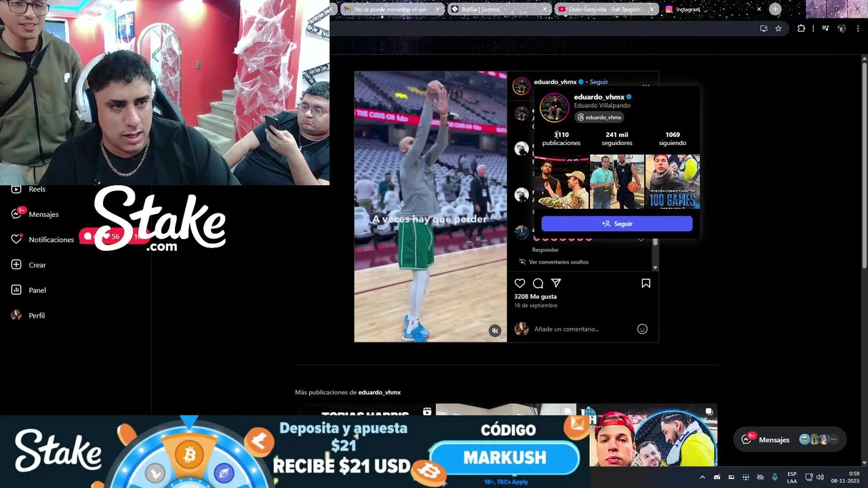The width and height of the screenshot is (868, 488).
Task: Open the ESP LAA language switcher
Action: pyautogui.click(x=792, y=477)
